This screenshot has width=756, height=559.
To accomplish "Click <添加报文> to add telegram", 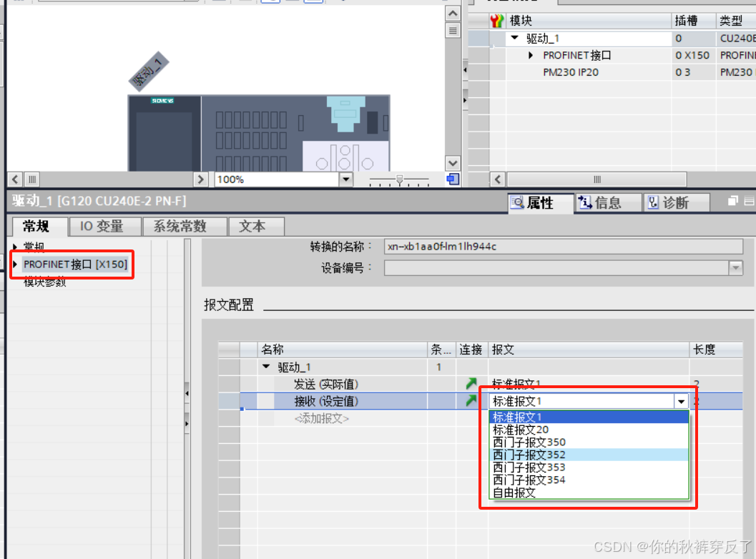I will pyautogui.click(x=322, y=418).
